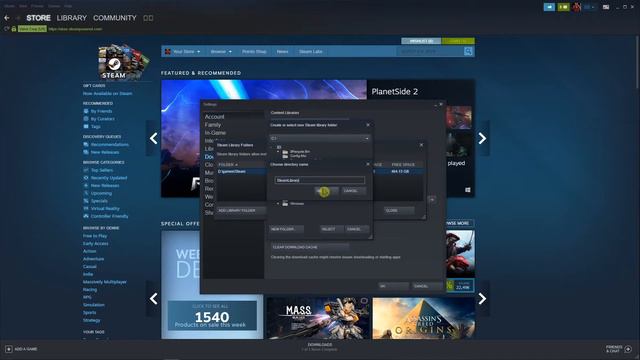
Task: Open the Specials category link
Action: [99, 201]
